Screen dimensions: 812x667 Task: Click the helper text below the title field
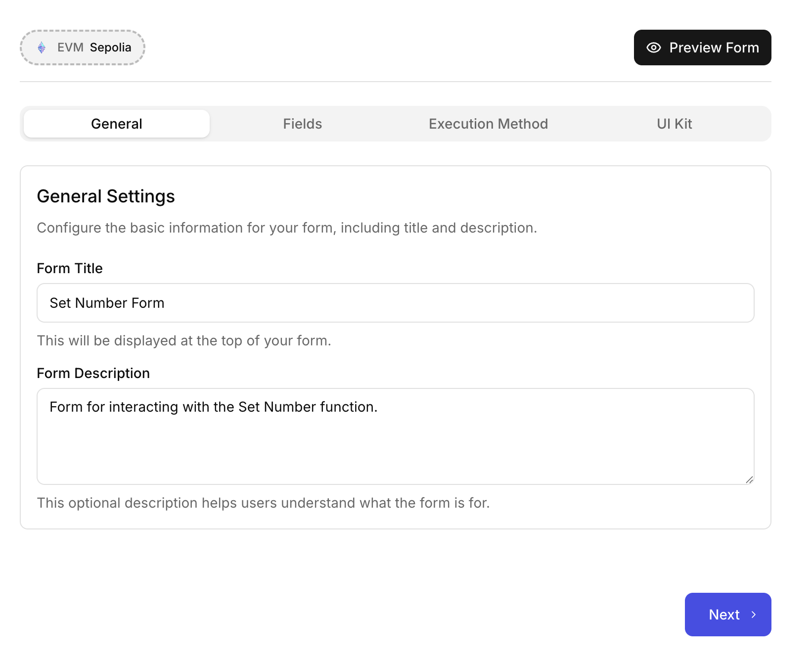(184, 340)
